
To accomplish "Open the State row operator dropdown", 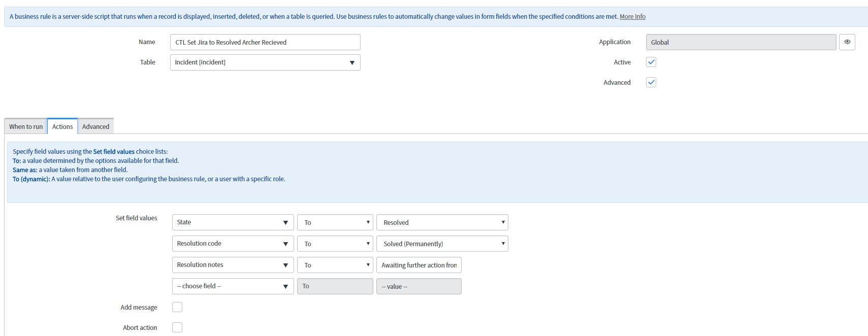I will click(335, 222).
